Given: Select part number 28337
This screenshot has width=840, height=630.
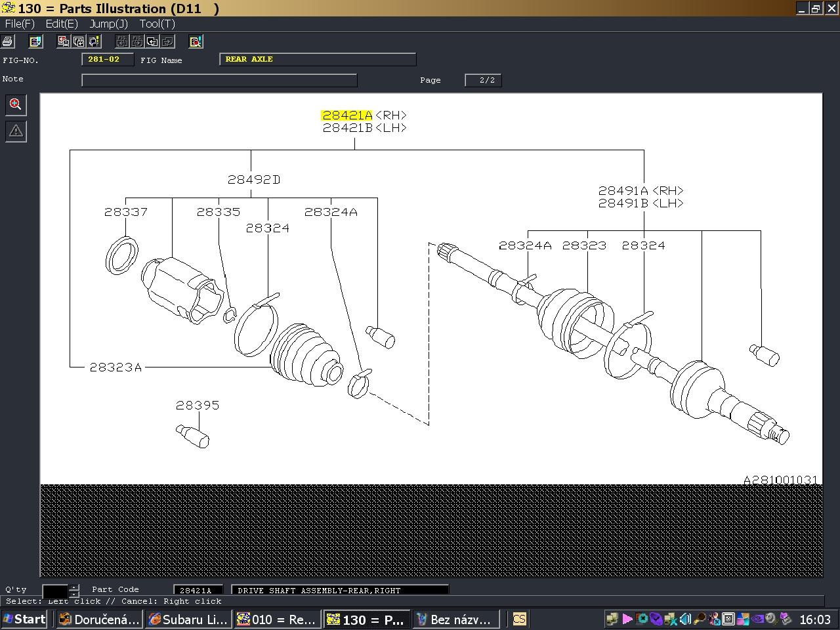Looking at the screenshot, I should pos(126,212).
